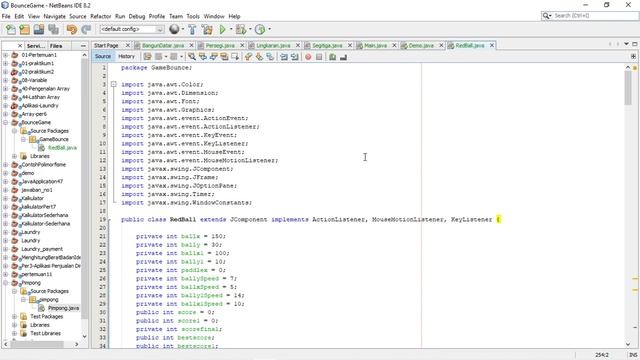
Task: Click the Redo toolbar icon
Action: click(86, 29)
